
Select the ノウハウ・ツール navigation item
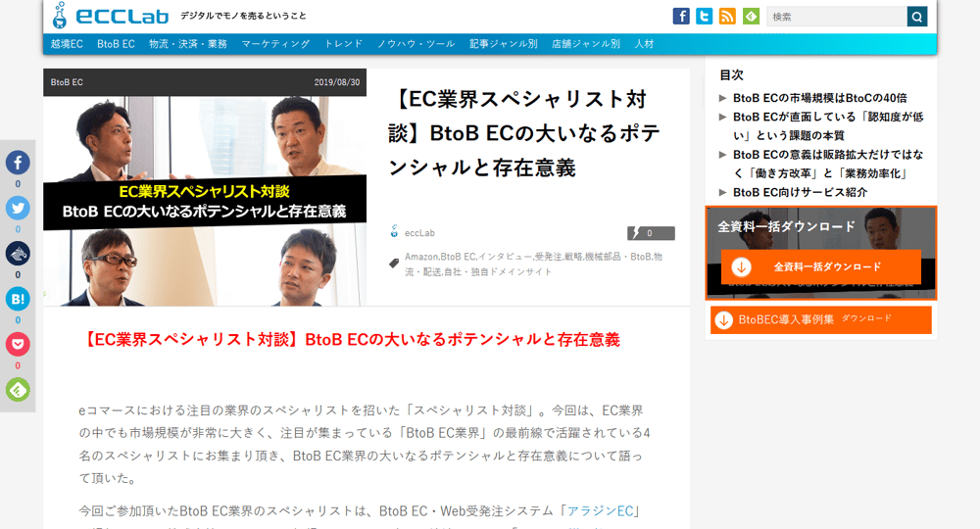(x=416, y=44)
